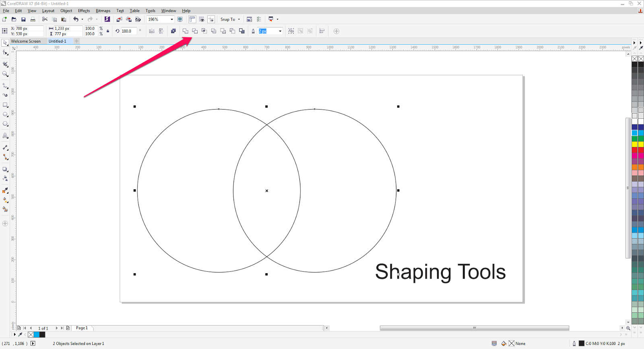Screen dimensions: 644x349
Task: Click the Back Minus Front button
Action: [232, 31]
